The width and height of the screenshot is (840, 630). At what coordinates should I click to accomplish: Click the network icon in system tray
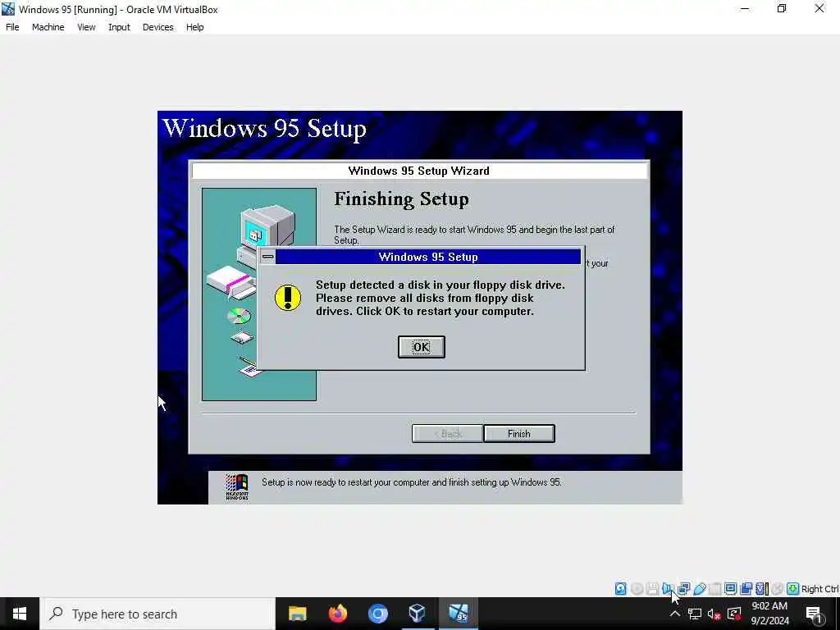(x=695, y=614)
